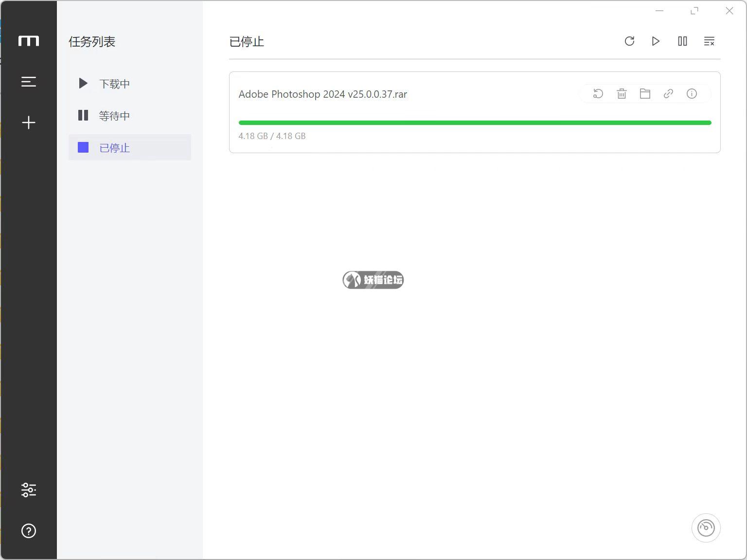
Task: Resume all tasks using the play icon
Action: (x=656, y=41)
